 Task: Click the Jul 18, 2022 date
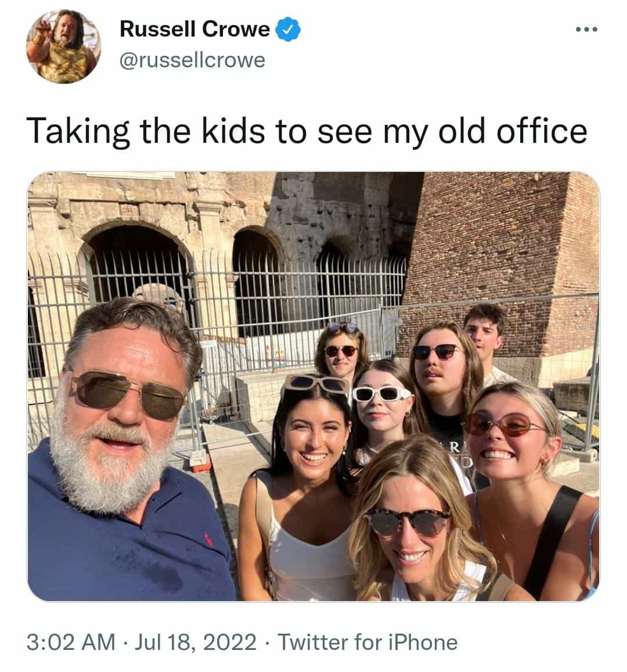click(196, 642)
